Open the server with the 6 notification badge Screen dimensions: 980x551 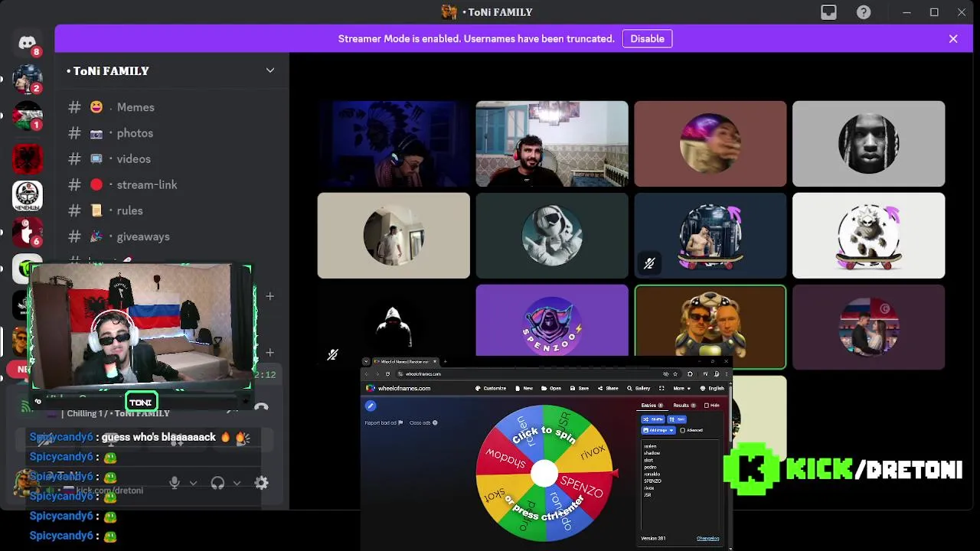tap(28, 233)
